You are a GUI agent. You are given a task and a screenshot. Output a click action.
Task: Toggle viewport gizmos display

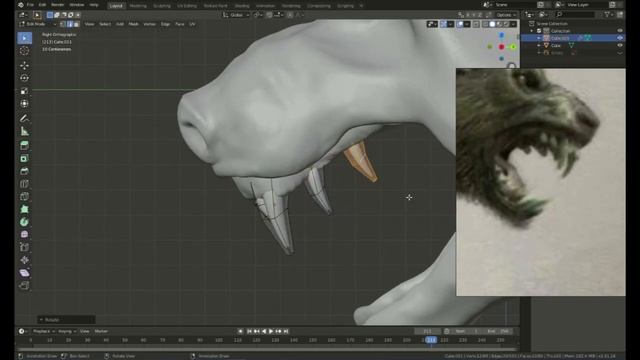click(x=443, y=24)
